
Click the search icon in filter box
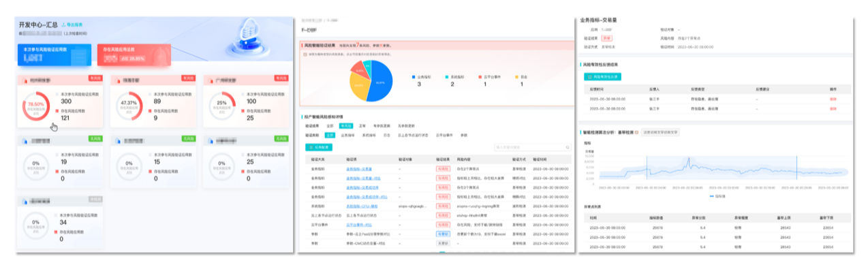pos(568,147)
